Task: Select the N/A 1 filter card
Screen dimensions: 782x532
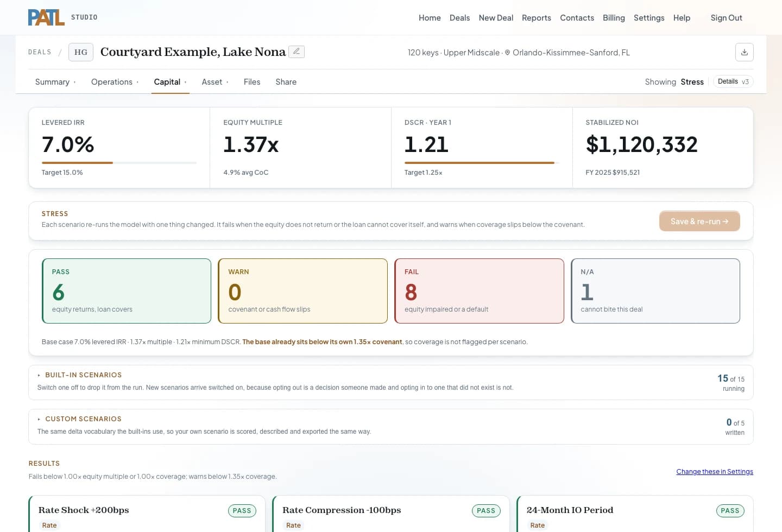Action: pos(655,291)
